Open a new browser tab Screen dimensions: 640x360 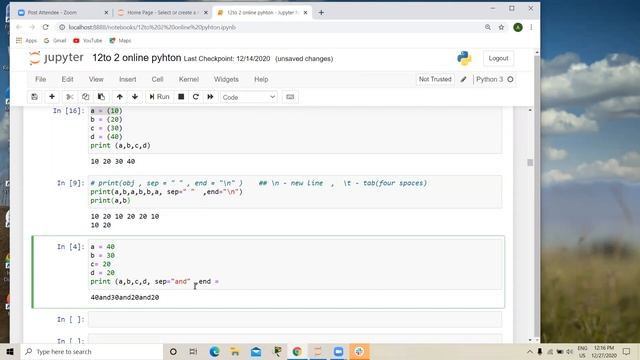(x=321, y=13)
